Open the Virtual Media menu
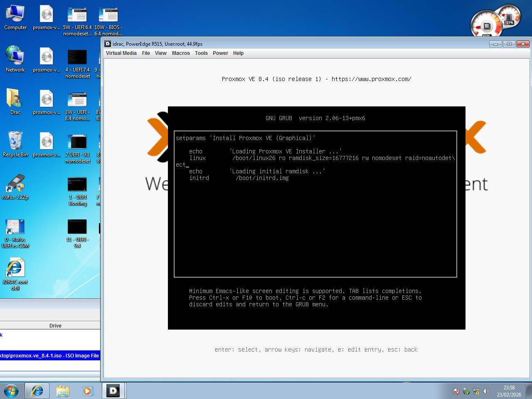 tap(121, 53)
